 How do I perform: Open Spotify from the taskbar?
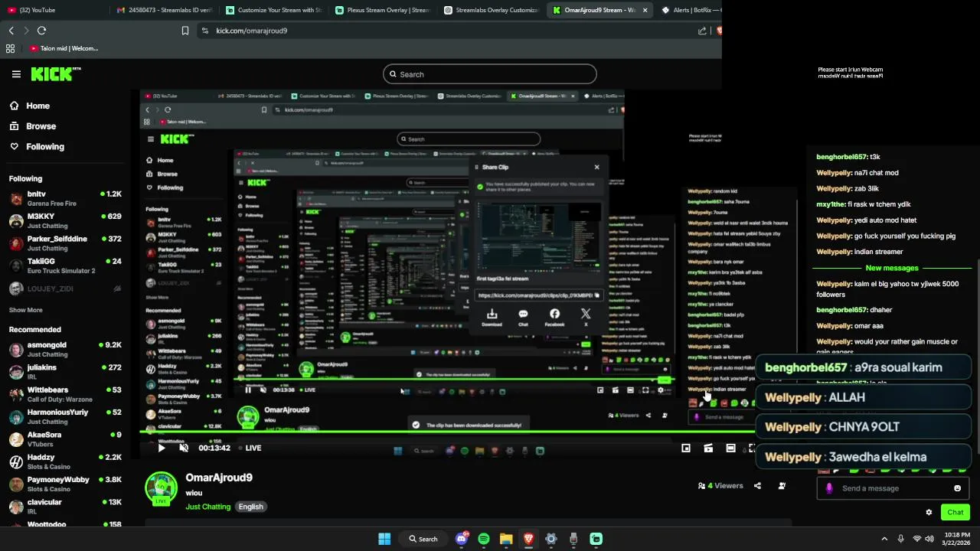(x=484, y=539)
